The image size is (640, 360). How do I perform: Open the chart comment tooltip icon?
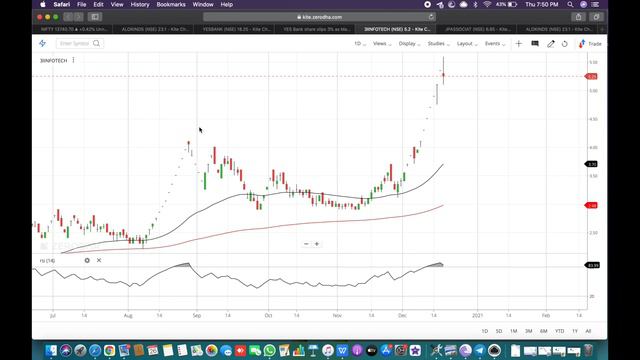coord(535,44)
